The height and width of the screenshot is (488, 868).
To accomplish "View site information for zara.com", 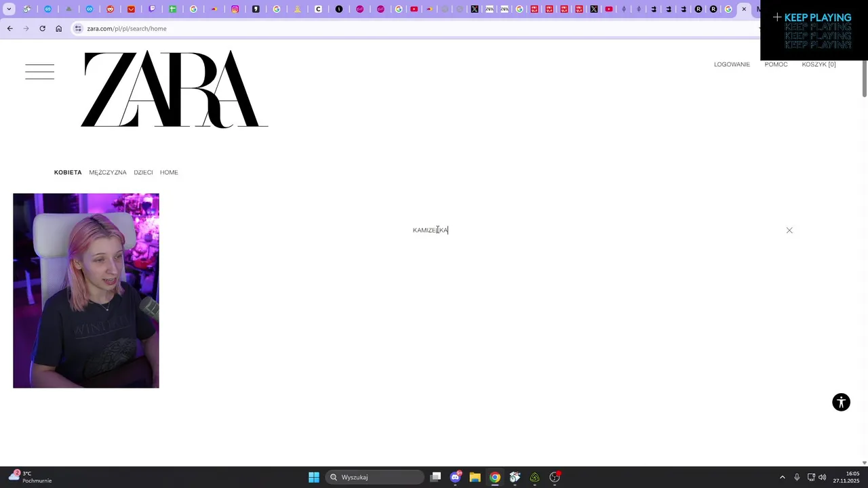I will click(78, 28).
